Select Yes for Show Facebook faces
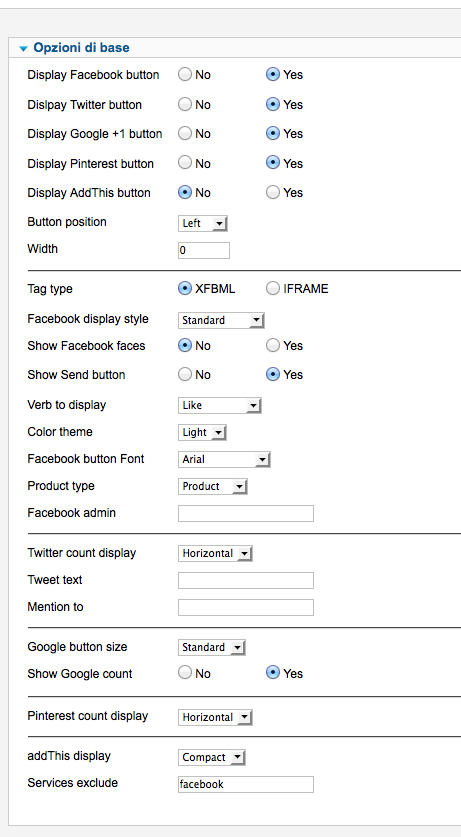This screenshot has width=461, height=837. pos(273,346)
